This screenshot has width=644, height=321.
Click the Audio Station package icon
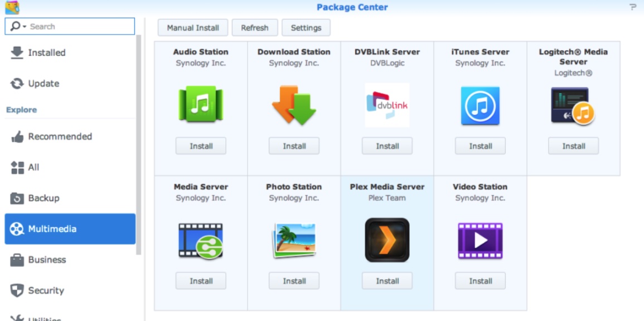point(201,104)
